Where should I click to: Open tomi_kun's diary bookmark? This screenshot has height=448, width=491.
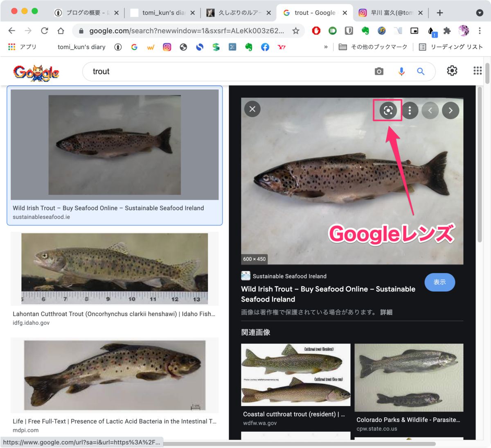click(x=81, y=47)
